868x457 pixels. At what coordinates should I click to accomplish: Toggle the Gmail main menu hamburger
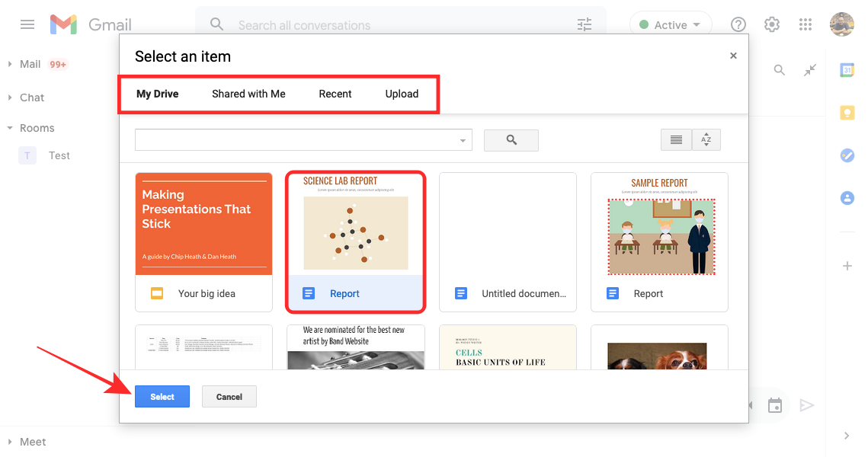tap(27, 24)
